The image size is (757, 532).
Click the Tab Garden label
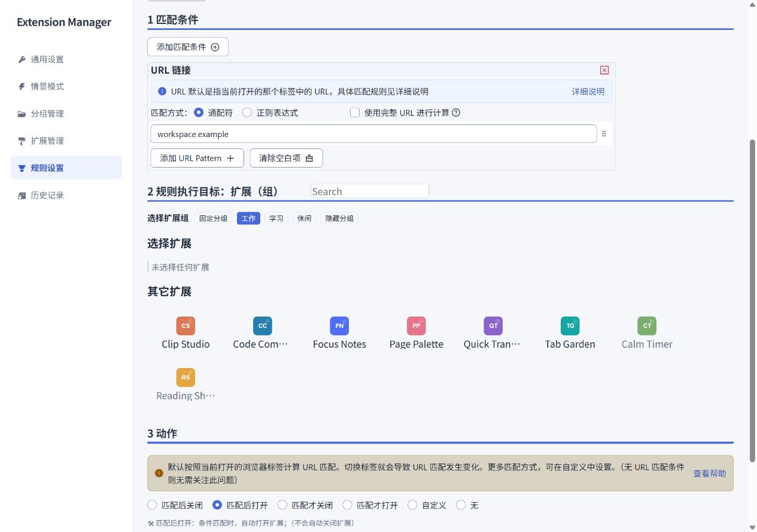(570, 344)
